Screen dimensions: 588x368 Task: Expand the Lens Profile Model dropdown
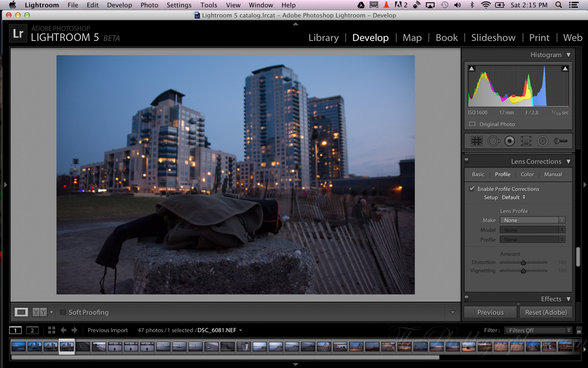point(533,230)
